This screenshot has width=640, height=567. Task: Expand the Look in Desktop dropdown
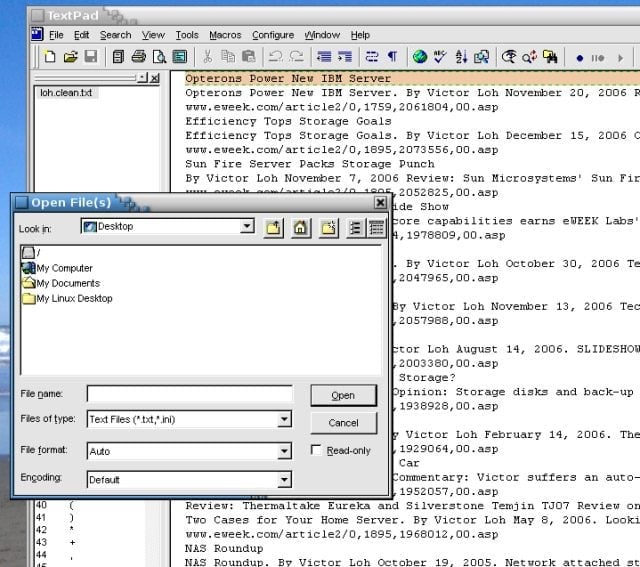tap(247, 226)
